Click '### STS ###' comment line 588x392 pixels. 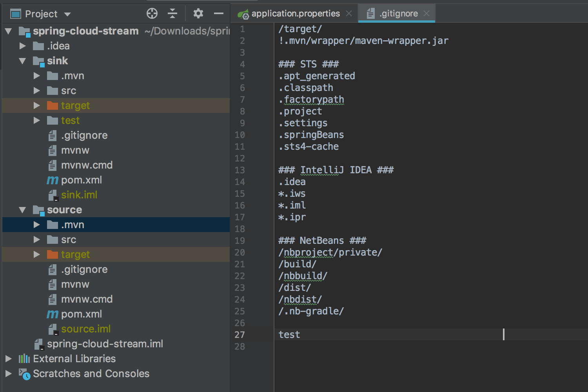pyautogui.click(x=309, y=64)
